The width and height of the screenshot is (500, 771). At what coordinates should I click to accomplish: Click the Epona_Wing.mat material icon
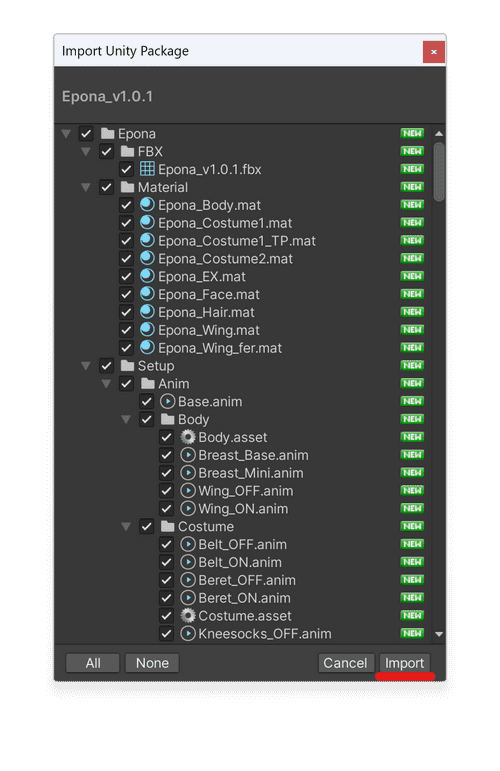coord(147,330)
